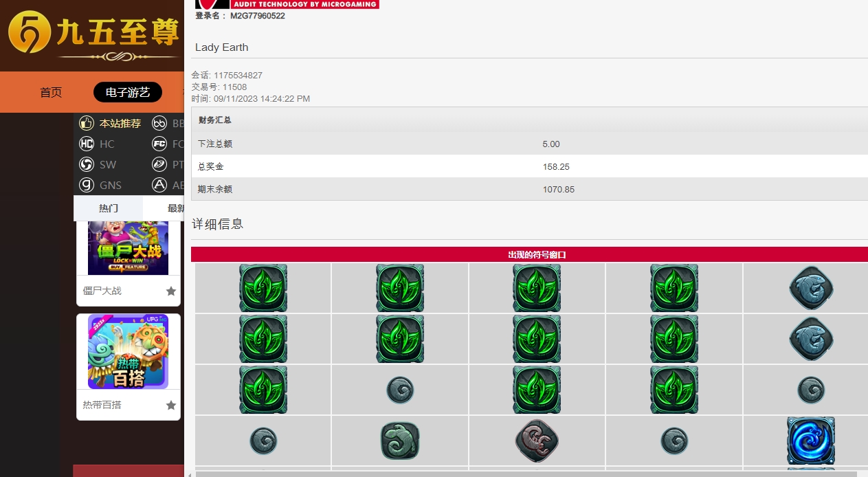Switch to the 热门 tab

coord(109,208)
